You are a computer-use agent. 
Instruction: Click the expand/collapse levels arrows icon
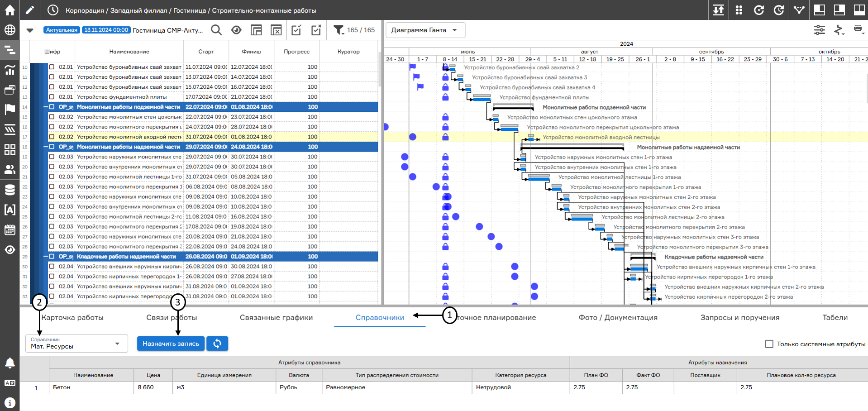[719, 10]
